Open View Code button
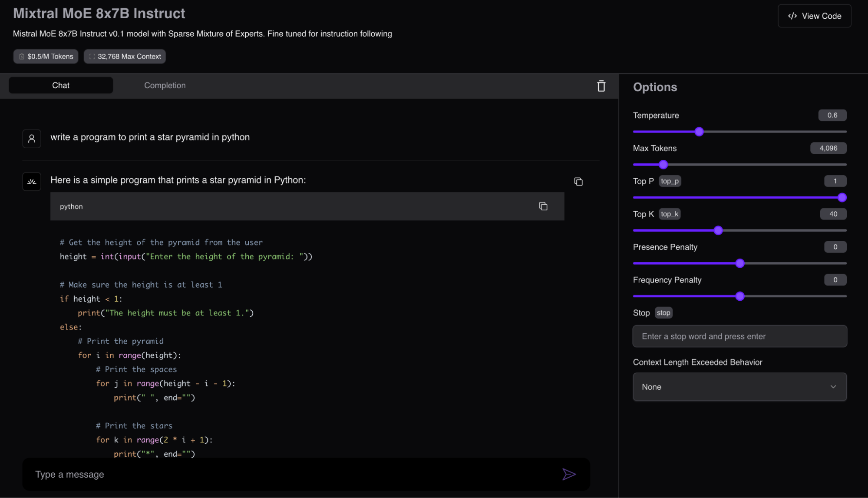 pyautogui.click(x=814, y=16)
